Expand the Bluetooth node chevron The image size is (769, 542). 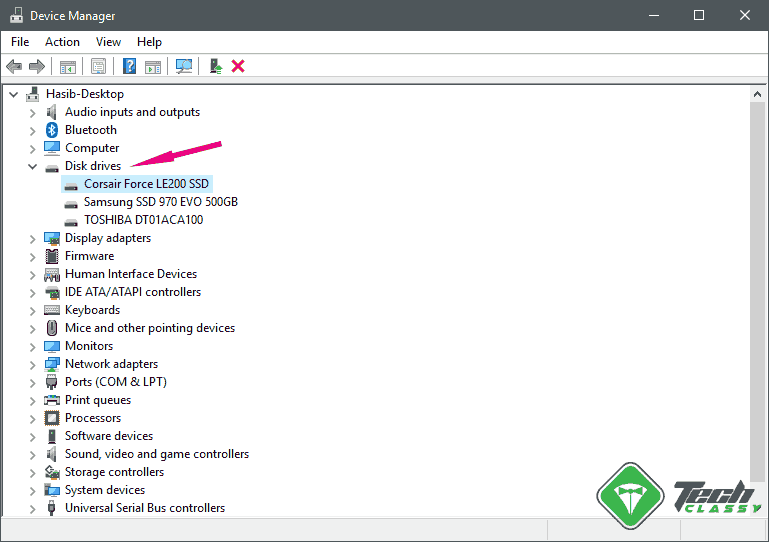32,131
